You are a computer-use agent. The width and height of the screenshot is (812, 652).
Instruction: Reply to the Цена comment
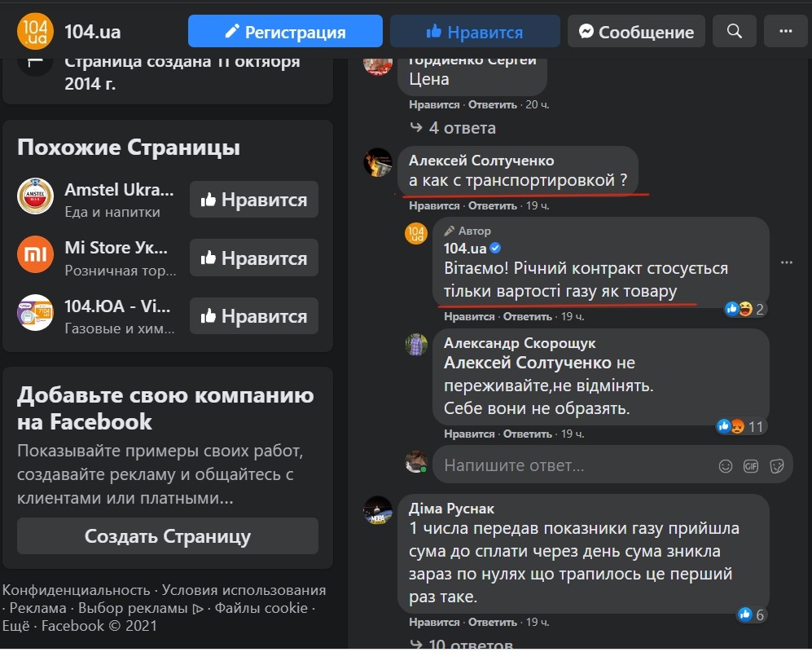[493, 104]
